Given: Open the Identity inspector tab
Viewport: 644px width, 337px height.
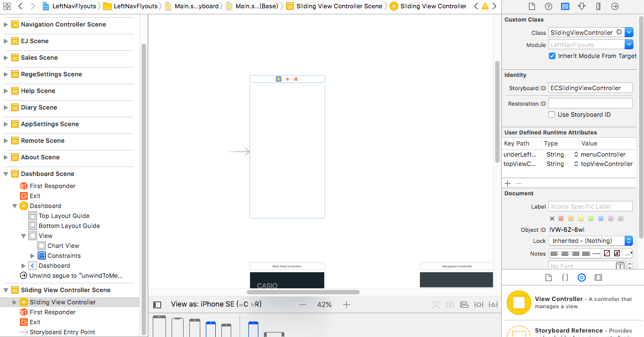Looking at the screenshot, I should point(565,7).
